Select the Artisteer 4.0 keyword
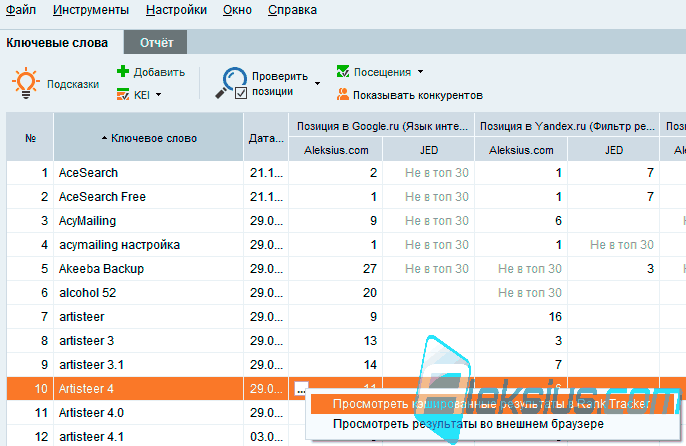The width and height of the screenshot is (686, 446). tap(91, 413)
